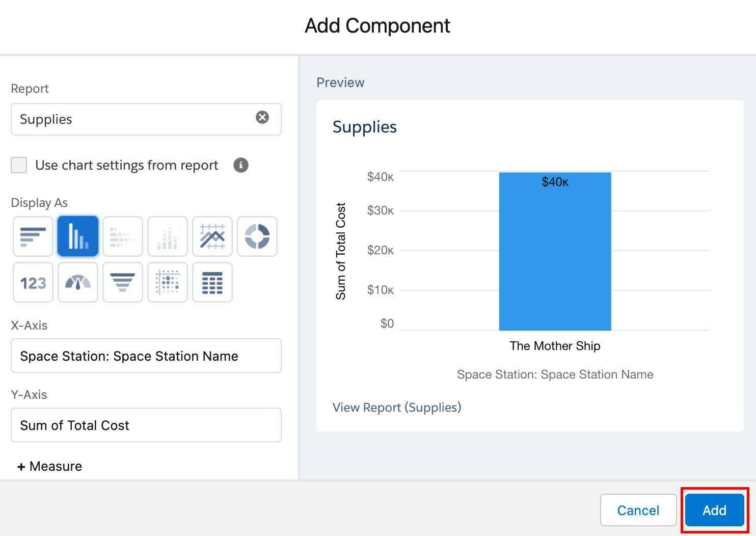Choose the stacked horizontal bar chart icon
This screenshot has width=756, height=536.
click(123, 236)
